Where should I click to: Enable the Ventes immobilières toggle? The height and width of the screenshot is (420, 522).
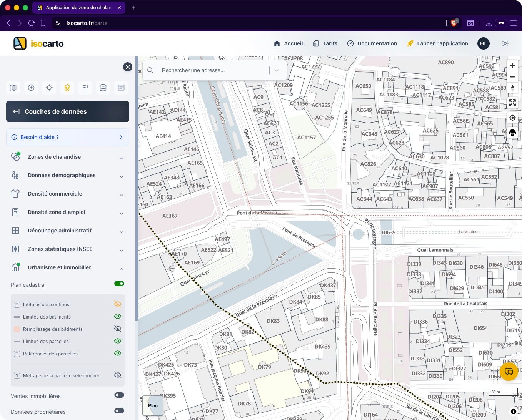[119, 395]
